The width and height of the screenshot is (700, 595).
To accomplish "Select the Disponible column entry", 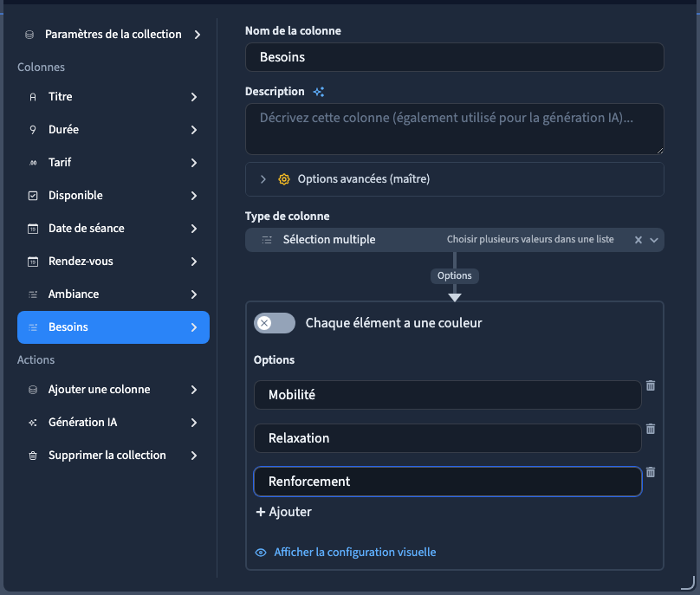I will (113, 196).
